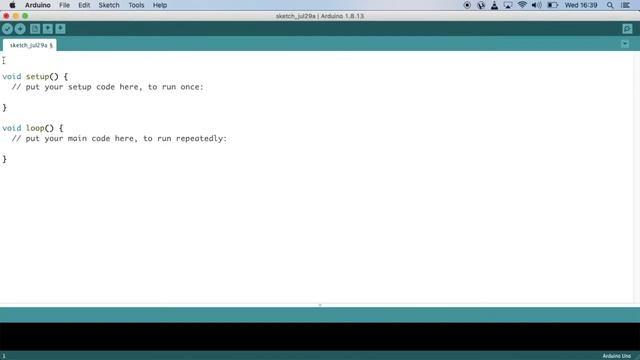640x360 pixels.
Task: Save the sketch with Save icon
Action: (60, 29)
